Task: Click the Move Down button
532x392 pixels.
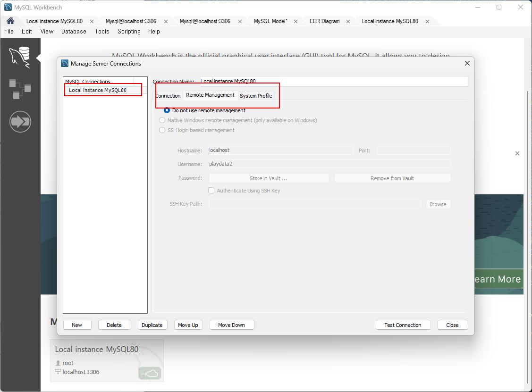Action: [x=231, y=325]
